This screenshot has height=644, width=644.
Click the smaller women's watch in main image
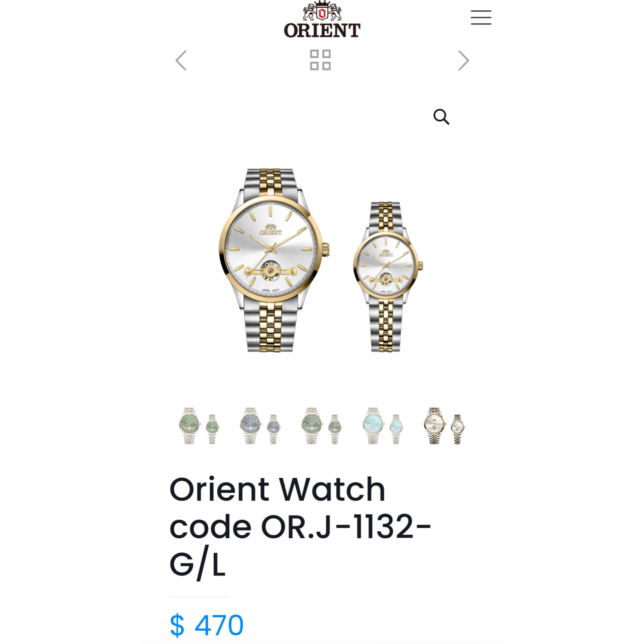[x=388, y=277]
